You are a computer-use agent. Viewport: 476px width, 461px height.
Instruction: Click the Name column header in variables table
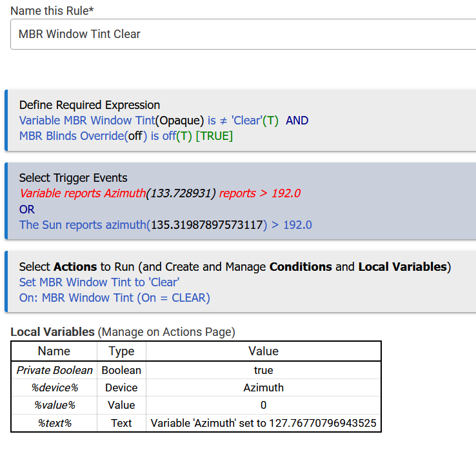(54, 351)
